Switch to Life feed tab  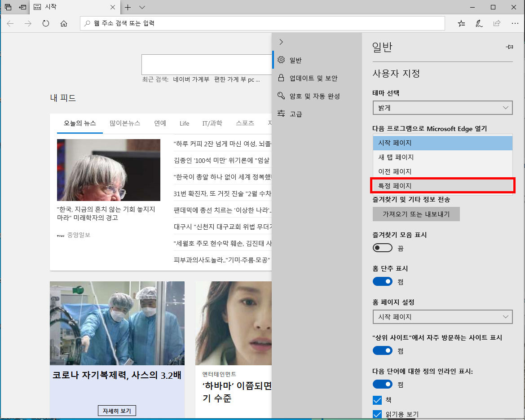click(184, 123)
